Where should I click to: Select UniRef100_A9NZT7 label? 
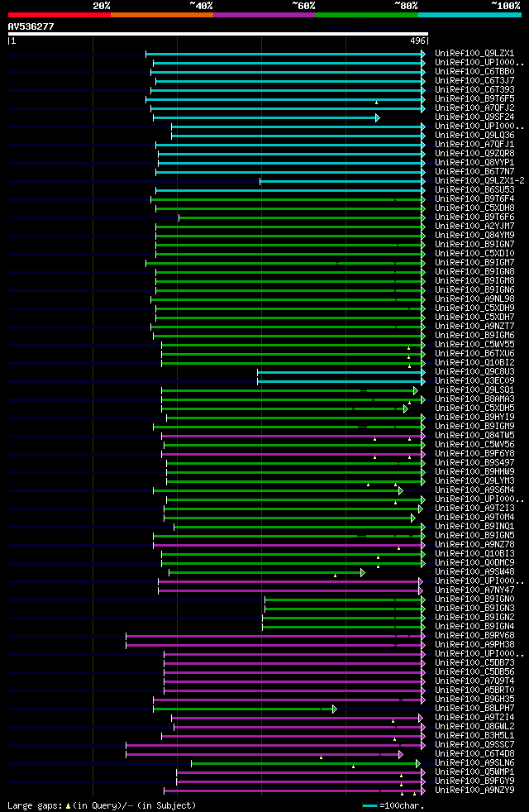point(474,327)
